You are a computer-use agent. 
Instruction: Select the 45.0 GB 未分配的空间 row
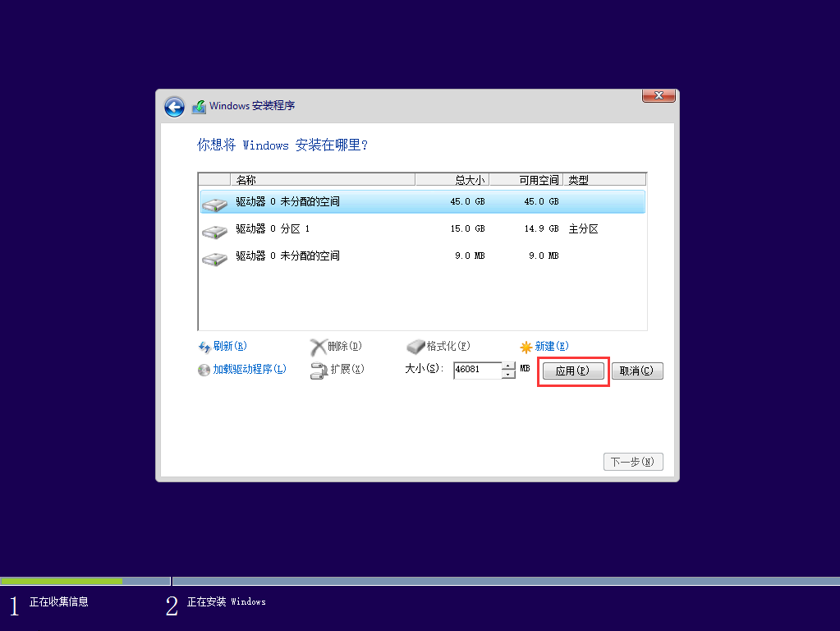click(x=422, y=201)
